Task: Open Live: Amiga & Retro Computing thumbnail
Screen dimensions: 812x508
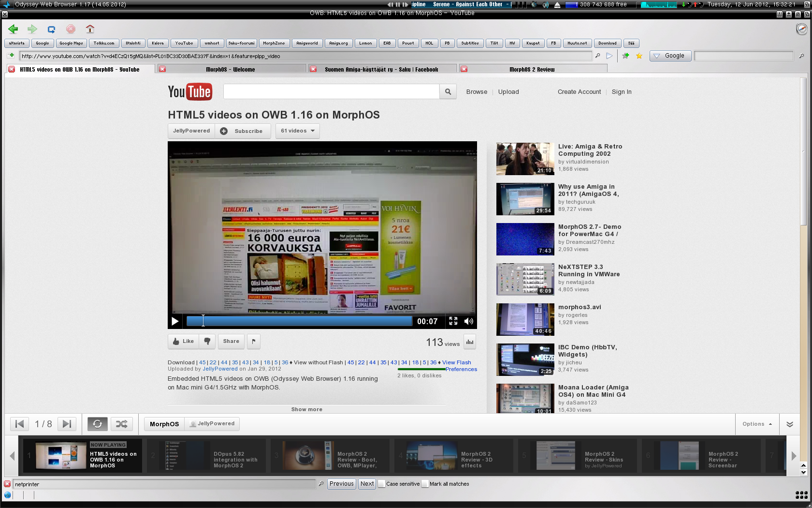Action: click(525, 159)
